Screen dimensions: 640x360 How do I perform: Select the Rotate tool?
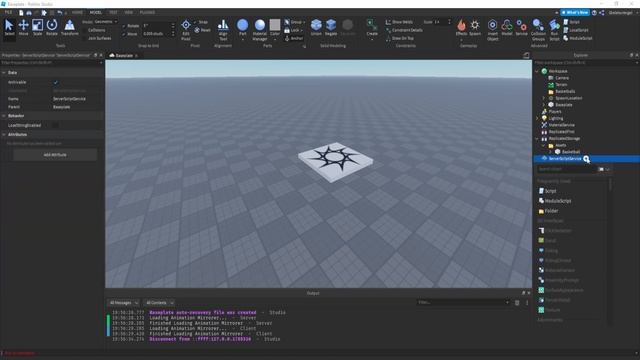point(52,27)
